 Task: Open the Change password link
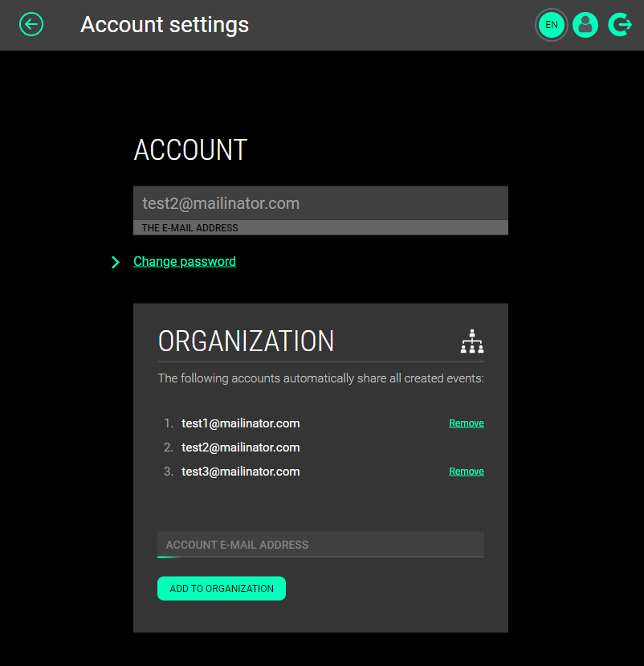[x=185, y=262]
